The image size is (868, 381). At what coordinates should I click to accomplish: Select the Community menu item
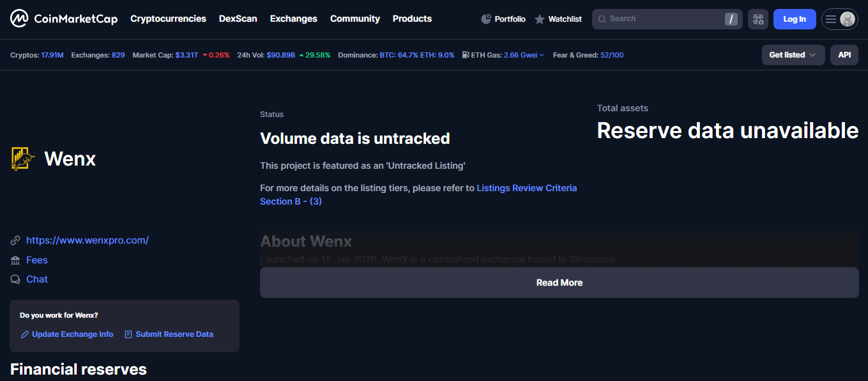point(354,19)
